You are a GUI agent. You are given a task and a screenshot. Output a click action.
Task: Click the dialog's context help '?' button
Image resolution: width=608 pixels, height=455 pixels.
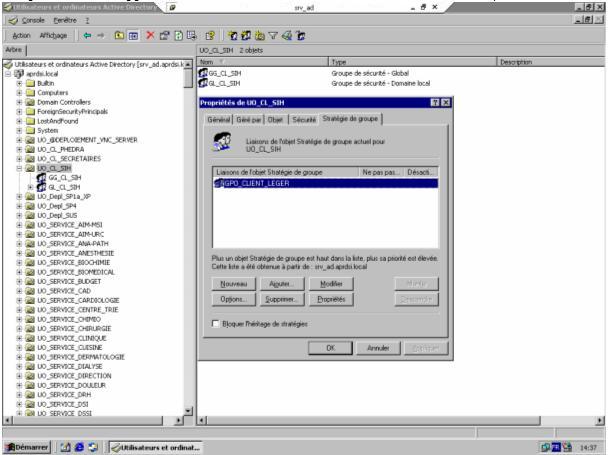pos(435,102)
